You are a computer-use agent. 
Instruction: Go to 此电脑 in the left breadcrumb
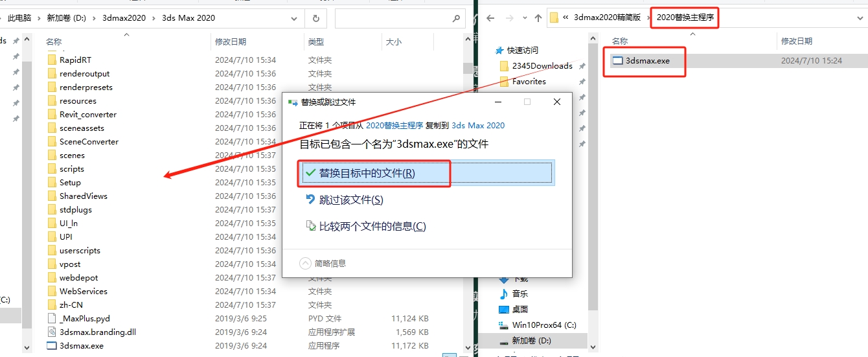(x=19, y=18)
